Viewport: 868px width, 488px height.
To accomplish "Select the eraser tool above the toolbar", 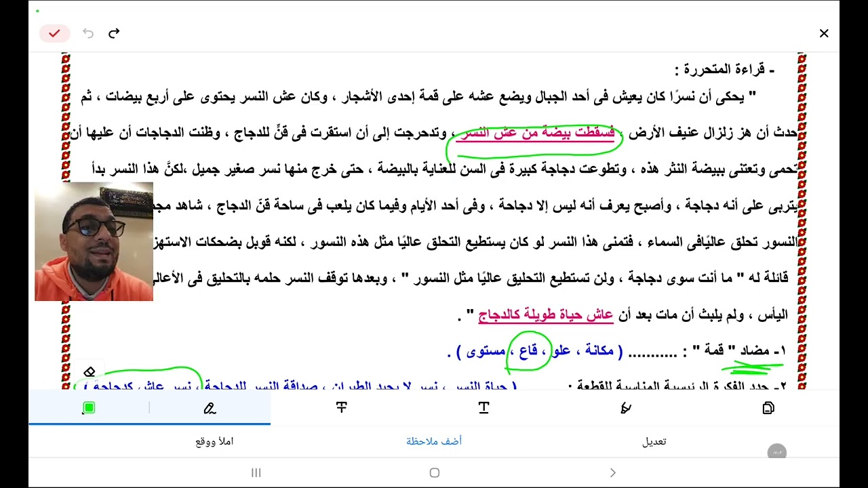I will (x=90, y=371).
